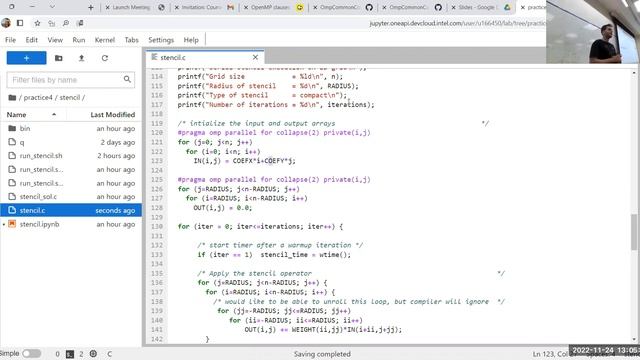
Task: Open the View menu
Action: (55, 40)
